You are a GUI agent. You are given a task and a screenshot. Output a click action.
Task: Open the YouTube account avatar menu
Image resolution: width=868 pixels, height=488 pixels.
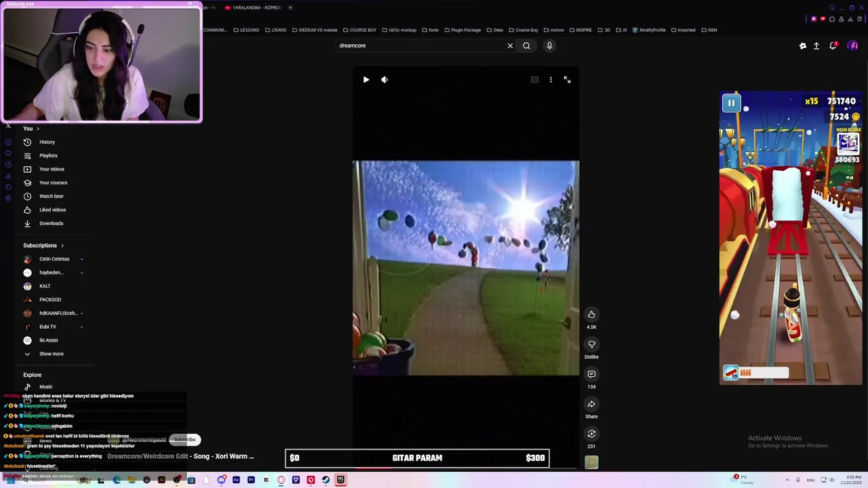(852, 45)
